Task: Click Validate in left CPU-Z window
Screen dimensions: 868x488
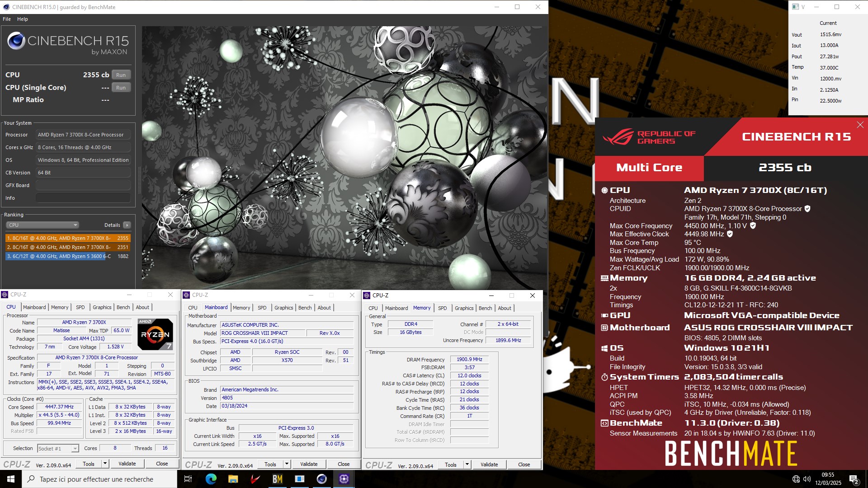Action: [x=127, y=464]
